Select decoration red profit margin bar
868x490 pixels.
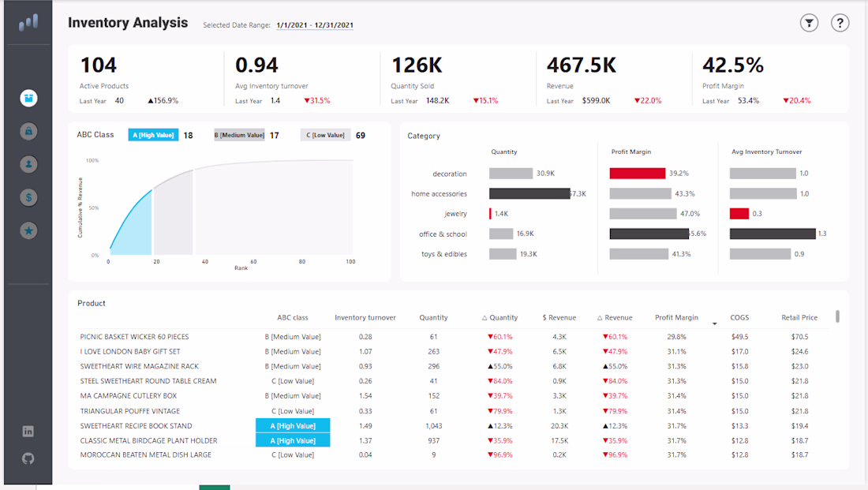(x=637, y=174)
